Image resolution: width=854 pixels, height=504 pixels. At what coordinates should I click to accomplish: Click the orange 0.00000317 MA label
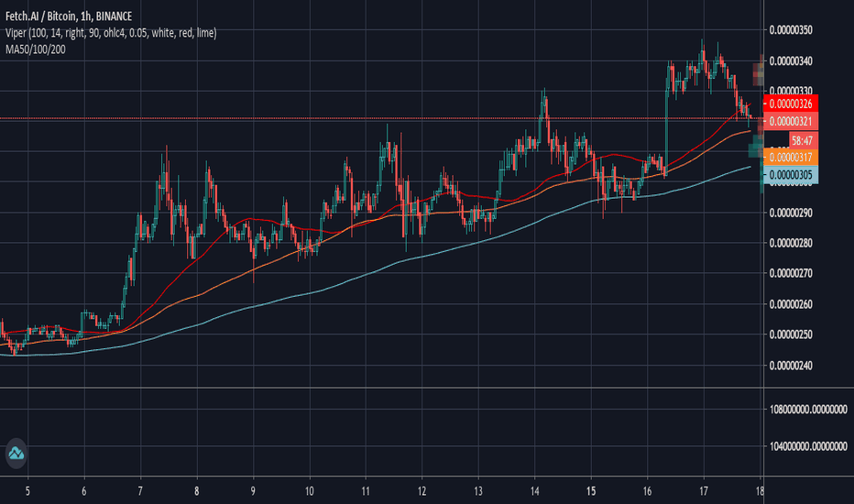tap(791, 158)
